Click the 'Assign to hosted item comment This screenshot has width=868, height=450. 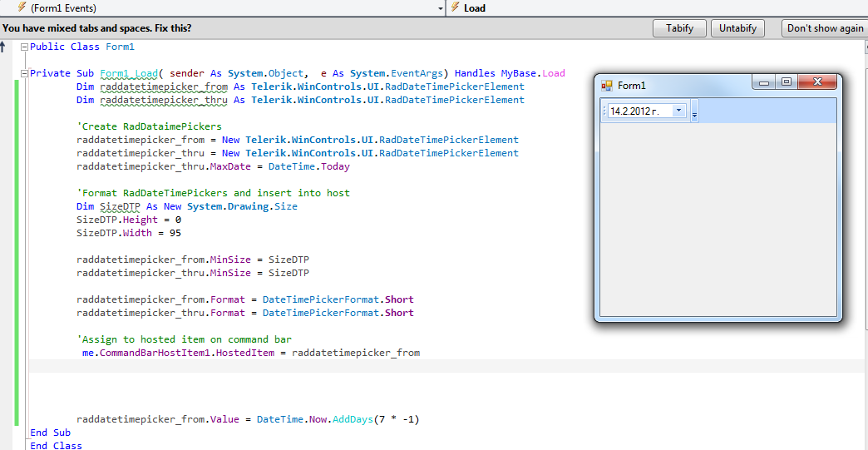(184, 339)
